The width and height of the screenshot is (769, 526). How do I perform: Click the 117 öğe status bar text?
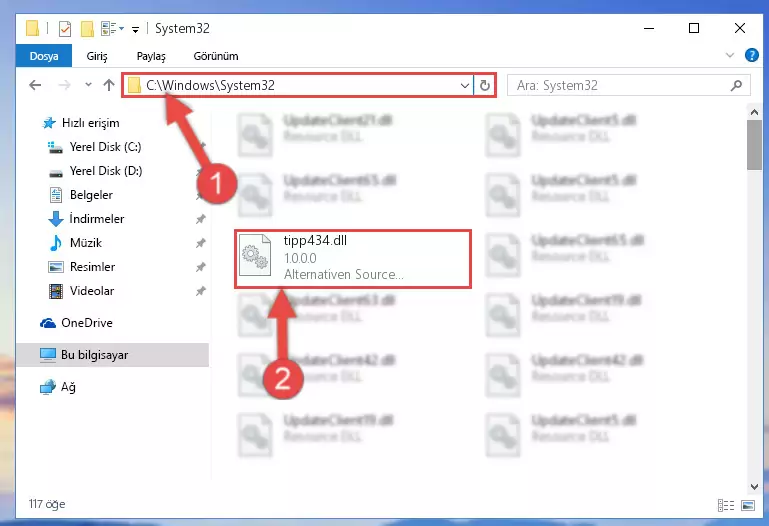[47, 504]
